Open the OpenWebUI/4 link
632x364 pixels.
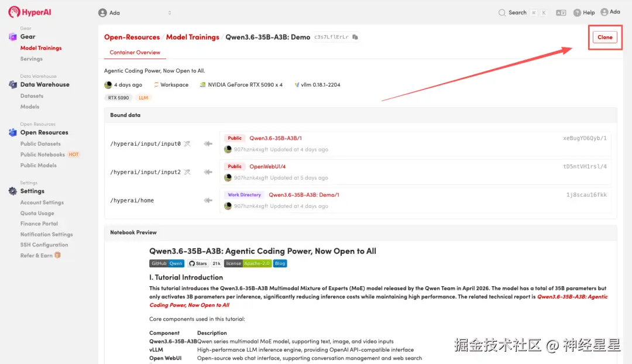tap(267, 166)
